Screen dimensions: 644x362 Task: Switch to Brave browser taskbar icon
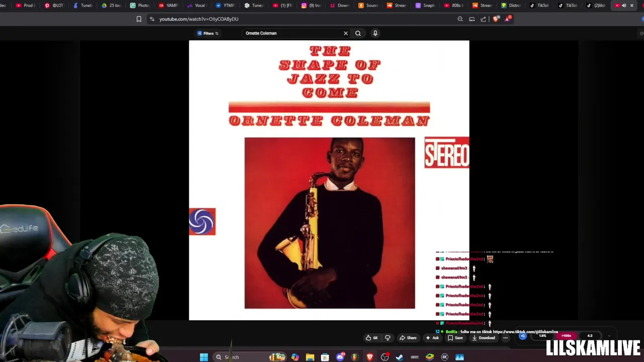(370, 357)
